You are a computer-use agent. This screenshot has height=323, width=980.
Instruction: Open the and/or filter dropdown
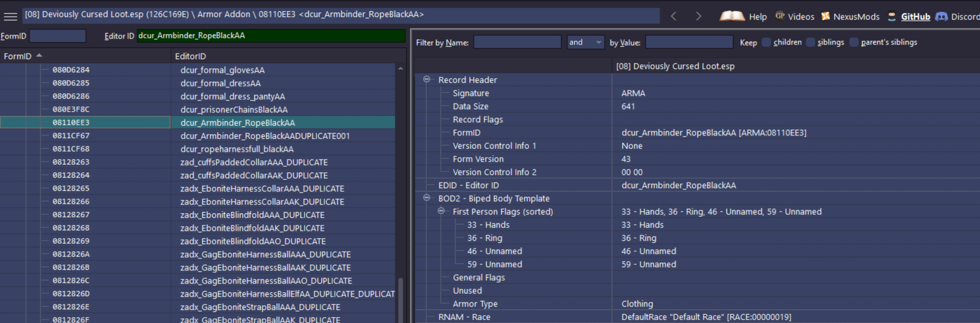[585, 42]
